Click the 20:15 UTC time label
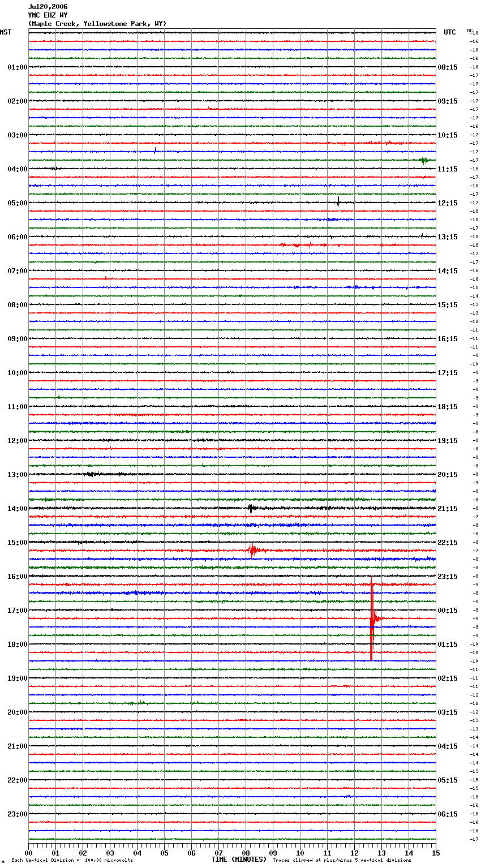This screenshot has height=868, width=481. click(x=448, y=475)
